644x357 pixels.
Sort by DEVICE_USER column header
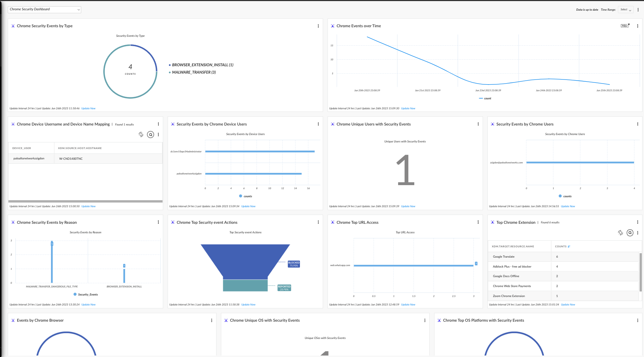[x=22, y=148]
